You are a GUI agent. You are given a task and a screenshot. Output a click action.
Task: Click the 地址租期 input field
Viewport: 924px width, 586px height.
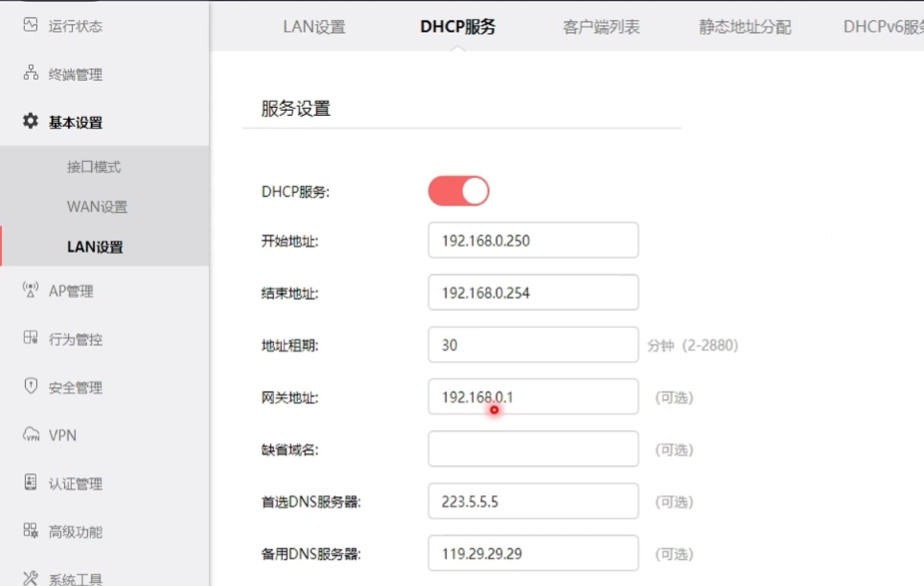[x=533, y=345]
